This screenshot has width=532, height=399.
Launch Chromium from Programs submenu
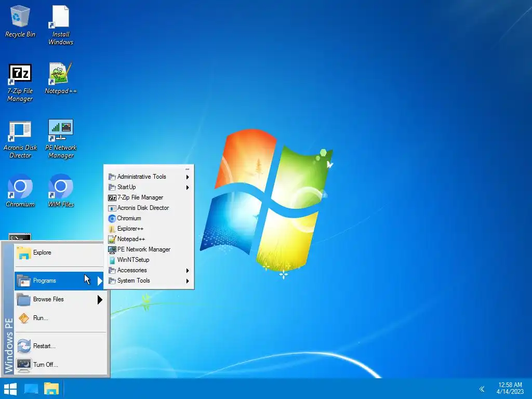(x=149, y=219)
